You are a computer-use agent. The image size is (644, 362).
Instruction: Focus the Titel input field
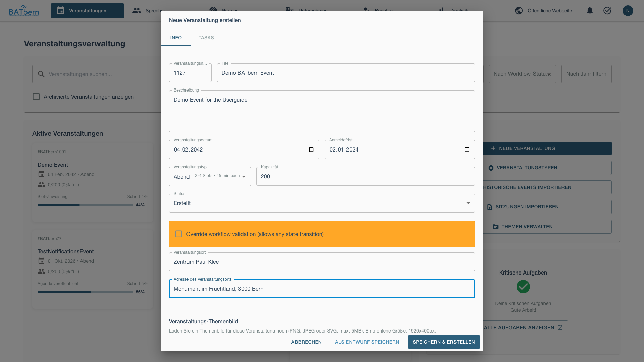click(346, 73)
